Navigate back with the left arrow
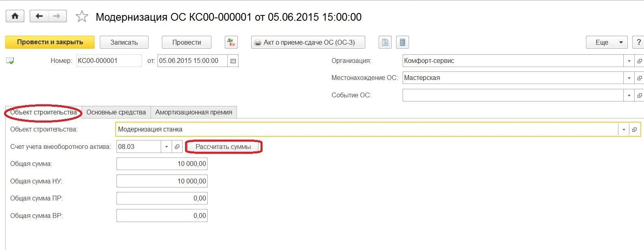The image size is (644, 250). [x=39, y=16]
